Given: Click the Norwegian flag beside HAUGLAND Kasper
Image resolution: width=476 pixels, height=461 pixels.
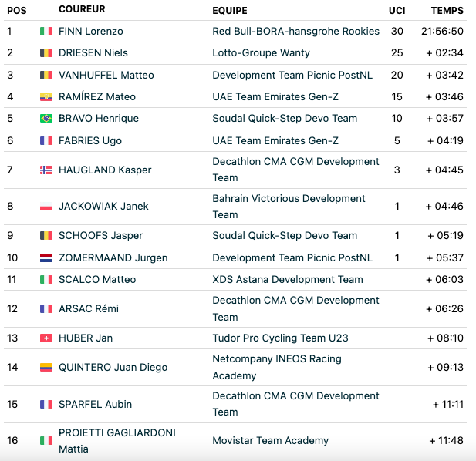Looking at the screenshot, I should pos(46,170).
